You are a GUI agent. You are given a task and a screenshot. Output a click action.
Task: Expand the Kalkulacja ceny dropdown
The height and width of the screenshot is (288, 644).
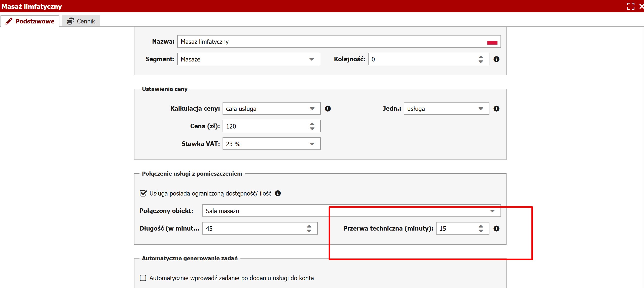[x=312, y=109]
